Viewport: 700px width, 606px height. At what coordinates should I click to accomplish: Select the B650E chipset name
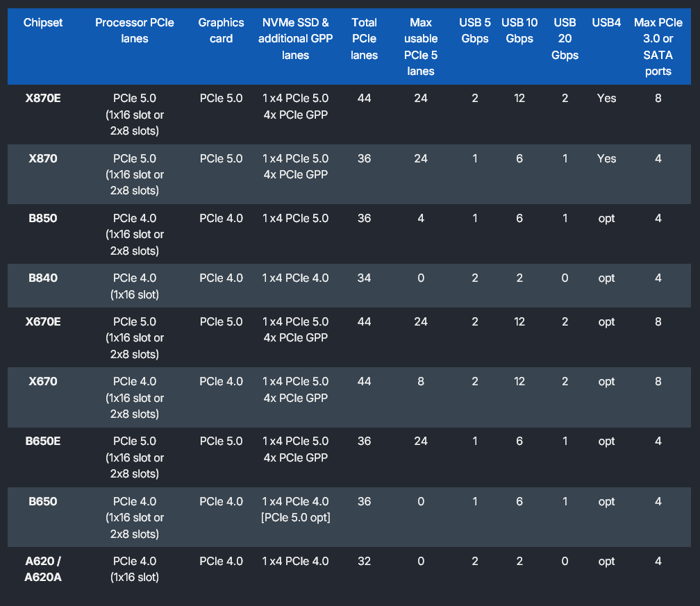(x=43, y=441)
